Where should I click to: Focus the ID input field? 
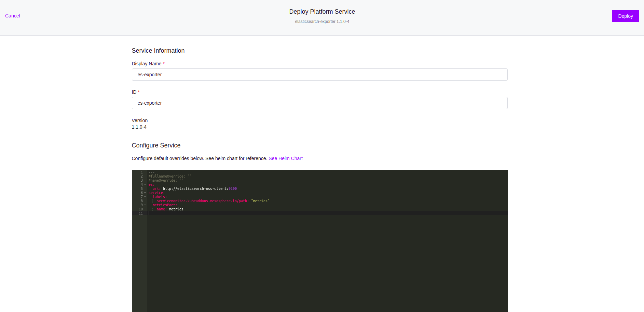pos(319,103)
